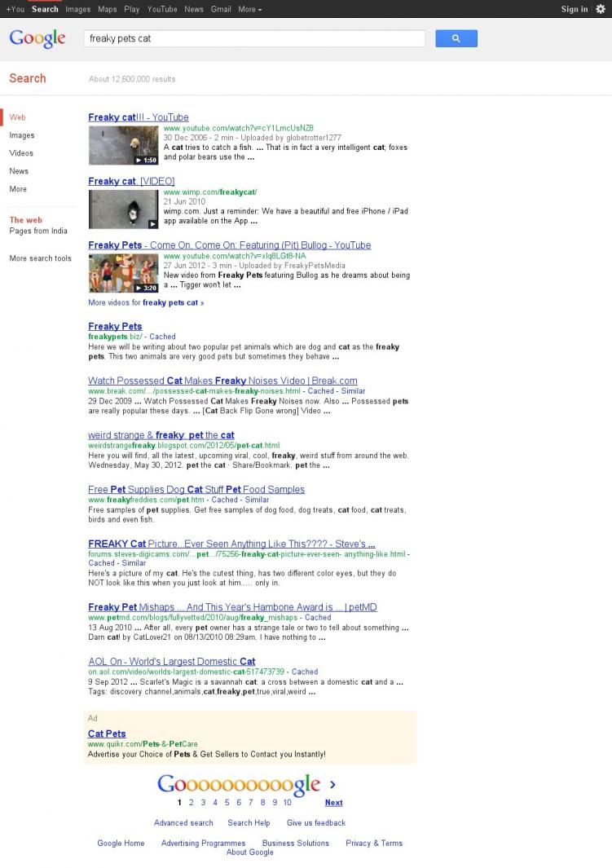Click the Google logo

coord(37,38)
